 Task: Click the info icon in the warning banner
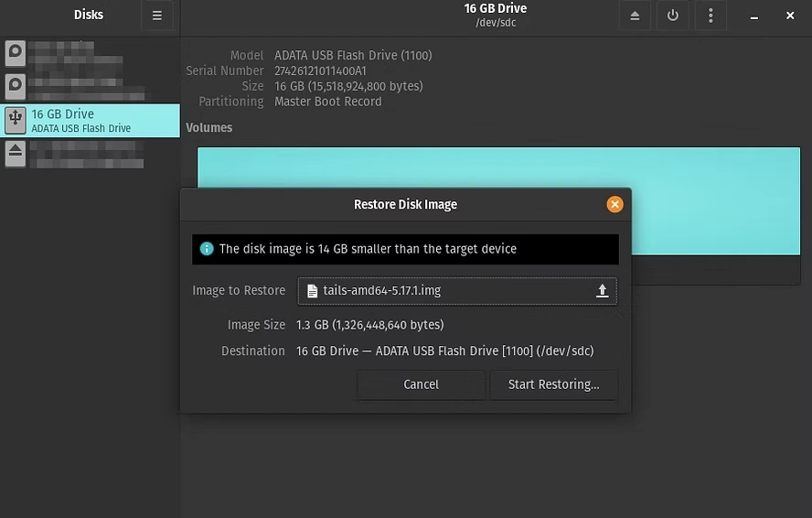tap(207, 249)
